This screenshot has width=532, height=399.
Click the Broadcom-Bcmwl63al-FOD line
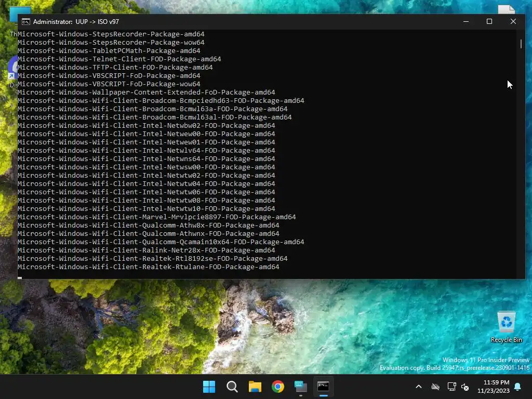pyautogui.click(x=155, y=117)
